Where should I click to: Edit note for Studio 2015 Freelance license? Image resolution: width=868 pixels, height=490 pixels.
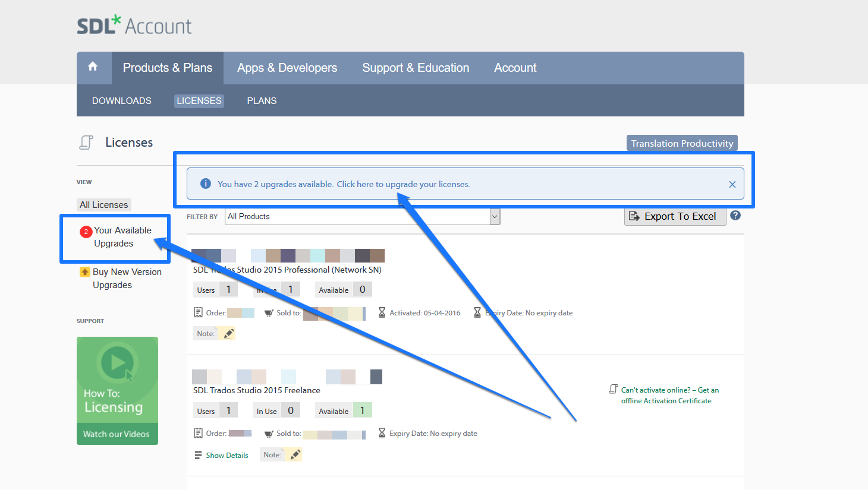[295, 455]
